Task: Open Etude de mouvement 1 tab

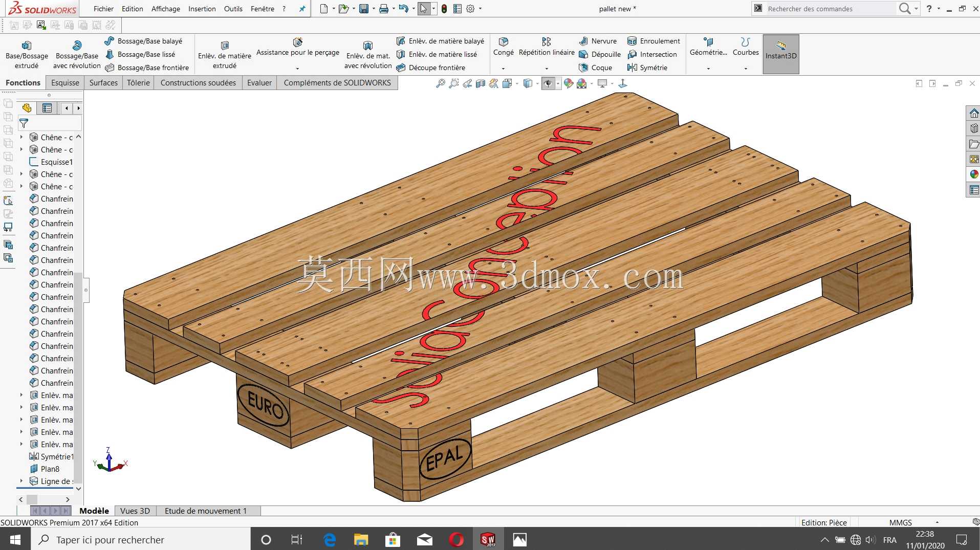Action: coord(206,511)
